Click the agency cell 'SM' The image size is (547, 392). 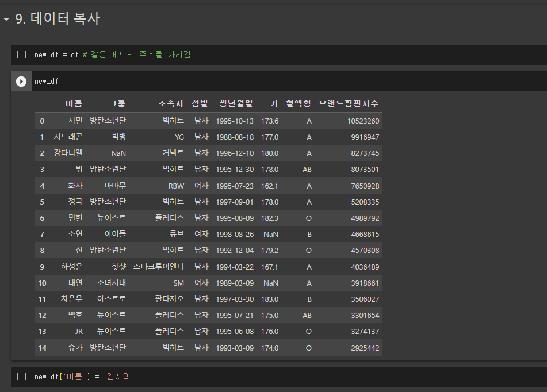coord(179,283)
